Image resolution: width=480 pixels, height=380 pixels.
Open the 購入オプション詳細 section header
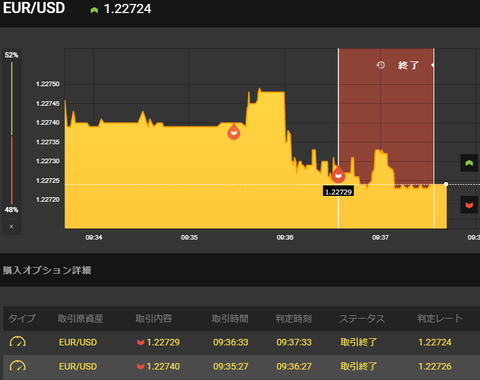pyautogui.click(x=47, y=270)
